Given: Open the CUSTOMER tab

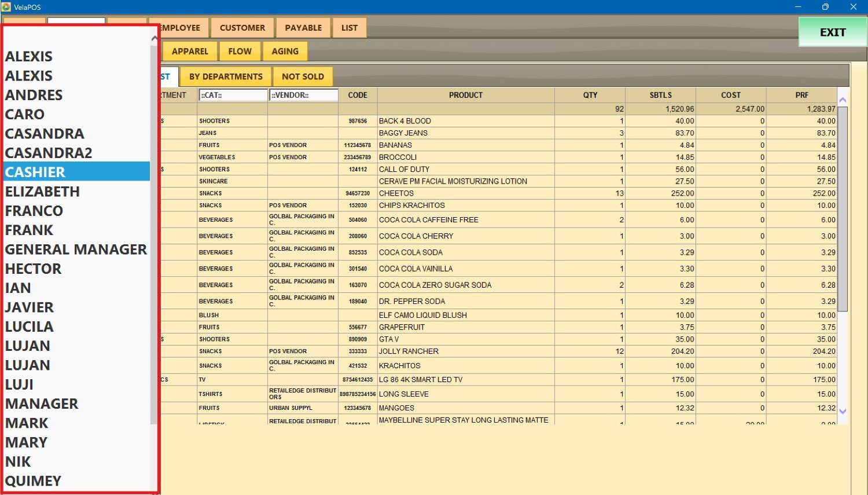Looking at the screenshot, I should click(x=242, y=28).
